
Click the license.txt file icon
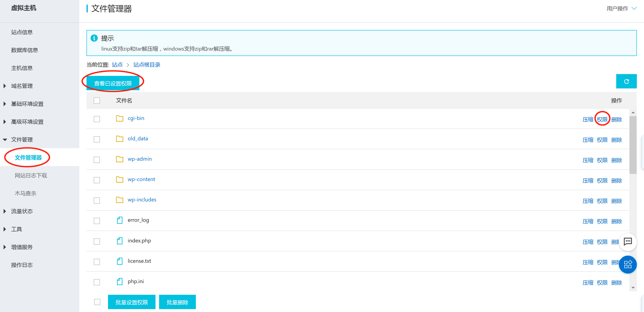click(x=120, y=261)
